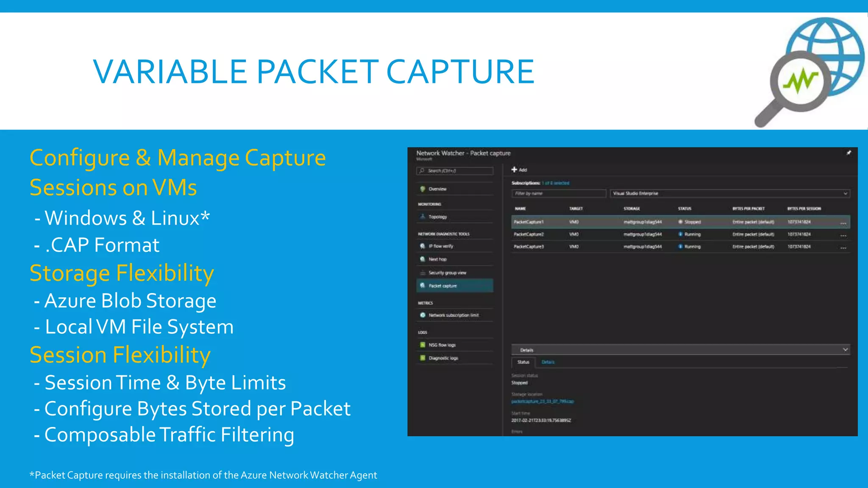Viewport: 868px width, 488px height.
Task: Open Network subscription limit icon
Action: 423,315
